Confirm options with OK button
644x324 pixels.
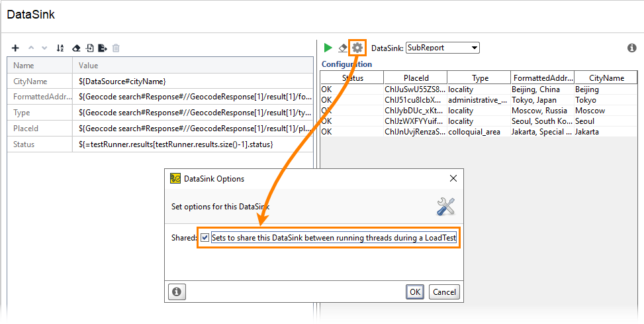coord(415,292)
